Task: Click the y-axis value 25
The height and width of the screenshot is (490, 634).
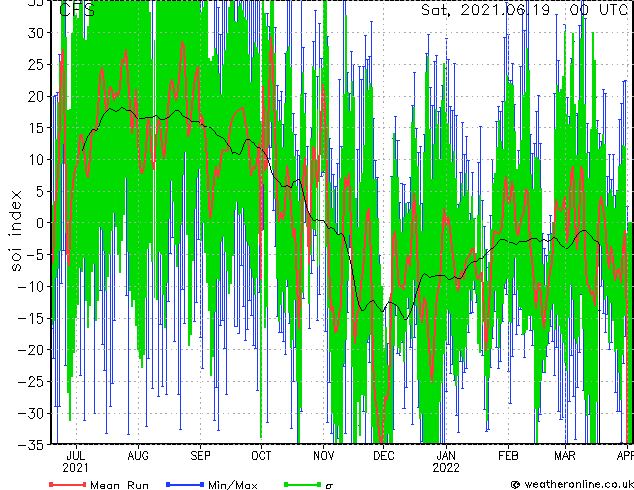Action: (36, 64)
